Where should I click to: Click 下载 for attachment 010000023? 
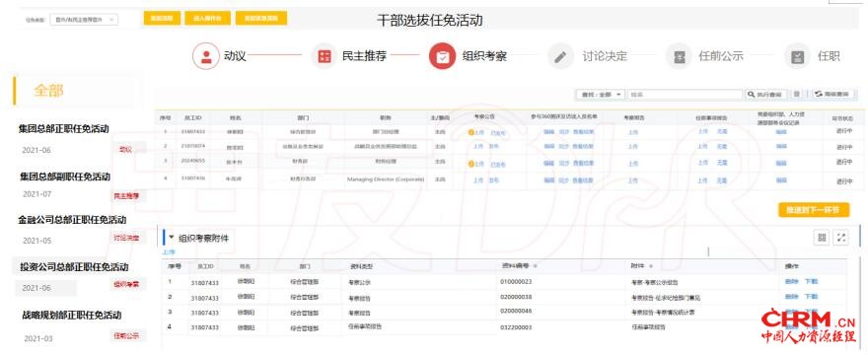point(811,281)
